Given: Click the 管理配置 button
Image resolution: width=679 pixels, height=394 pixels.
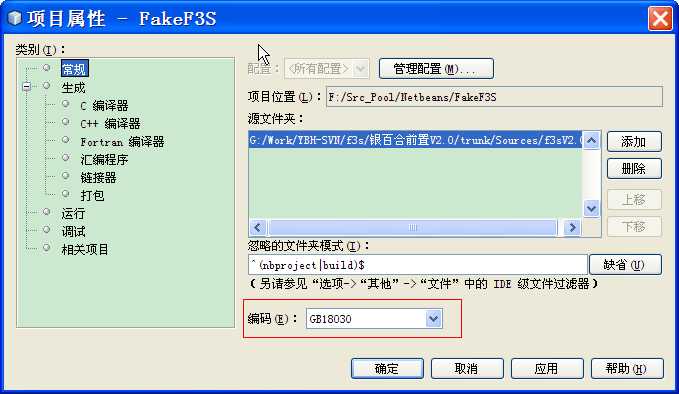Looking at the screenshot, I should (436, 68).
